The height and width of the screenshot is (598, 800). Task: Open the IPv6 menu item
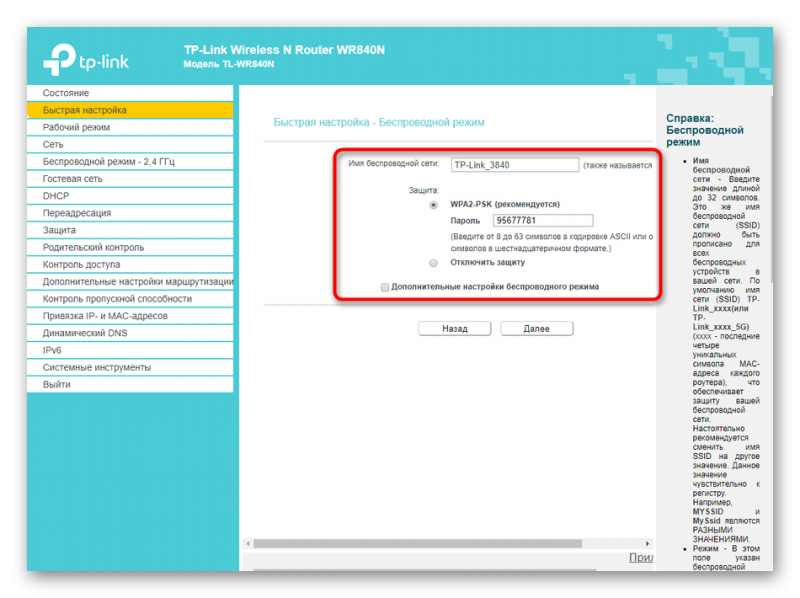point(130,350)
